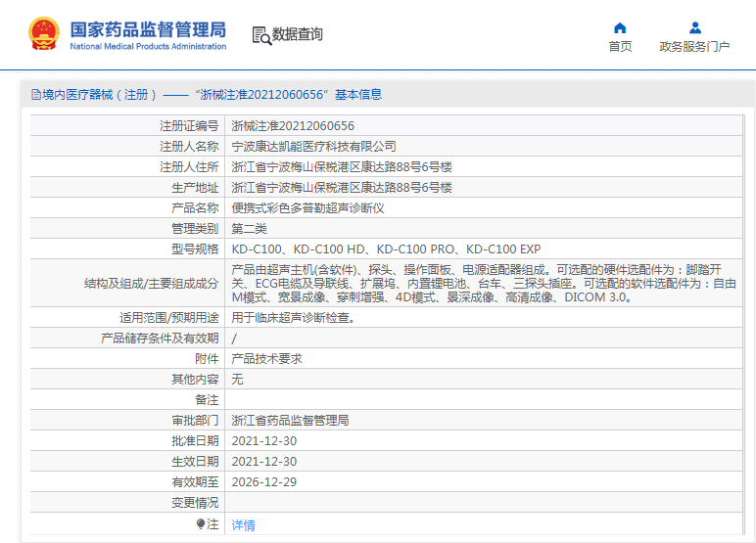Click the 注册人住所 address value
The image size is (756, 543).
pos(342,167)
